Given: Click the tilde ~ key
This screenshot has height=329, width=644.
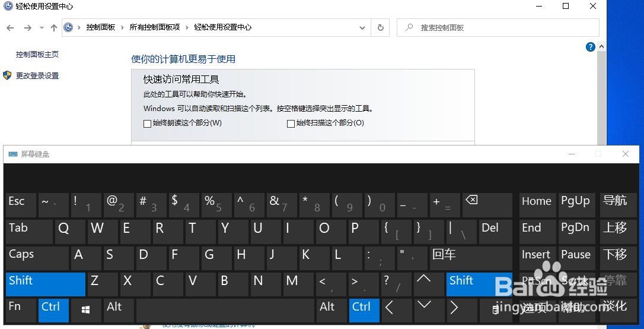Looking at the screenshot, I should [x=53, y=205].
